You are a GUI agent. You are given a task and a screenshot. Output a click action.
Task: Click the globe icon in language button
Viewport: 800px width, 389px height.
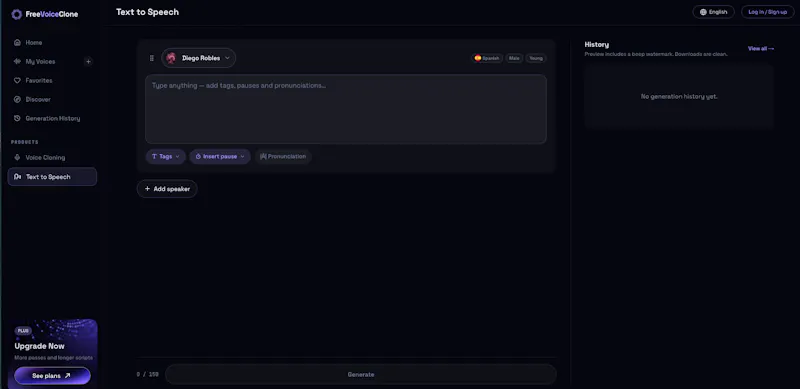pyautogui.click(x=703, y=12)
